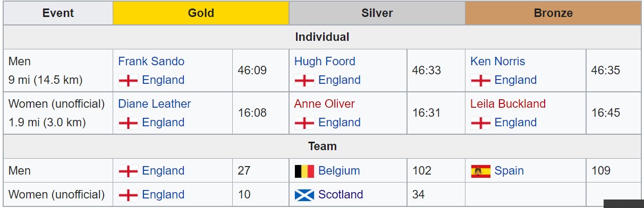
Task: Click the red Anne Oliver link
Action: tap(325, 103)
